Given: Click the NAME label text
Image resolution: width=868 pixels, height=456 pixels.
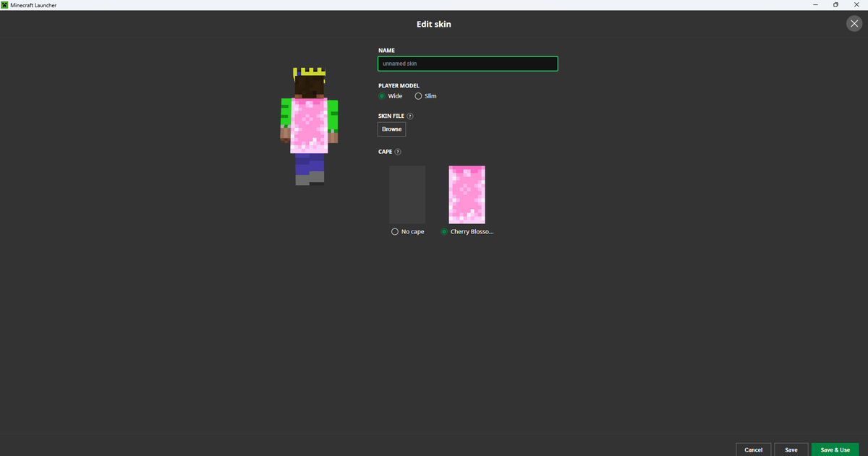Looking at the screenshot, I should (386, 50).
